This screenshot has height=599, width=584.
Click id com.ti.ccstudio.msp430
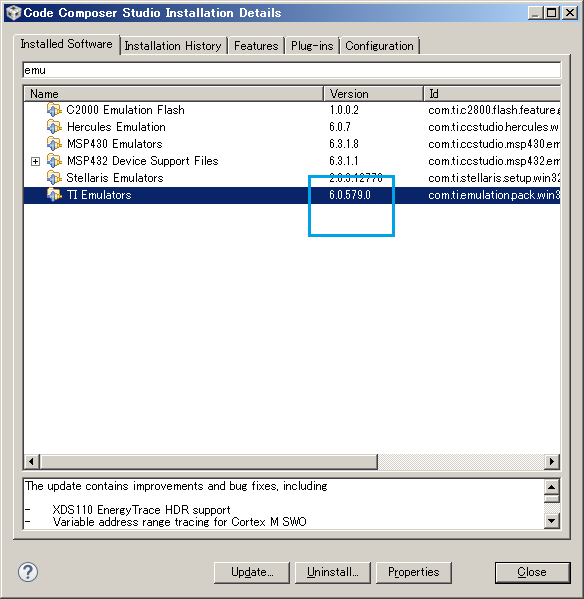point(494,144)
